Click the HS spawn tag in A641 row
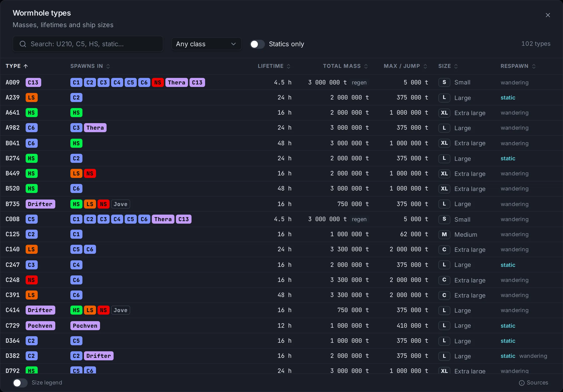Viewport: 563px width, 392px height. click(x=76, y=113)
